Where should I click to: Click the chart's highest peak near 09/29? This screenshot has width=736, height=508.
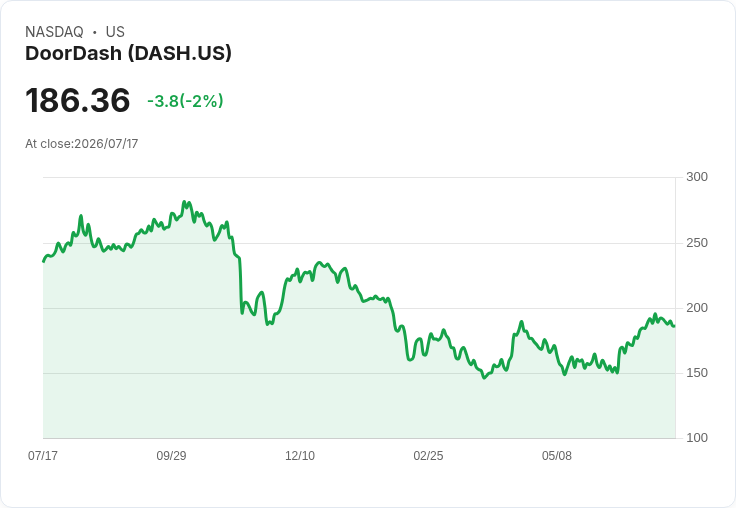click(x=184, y=202)
